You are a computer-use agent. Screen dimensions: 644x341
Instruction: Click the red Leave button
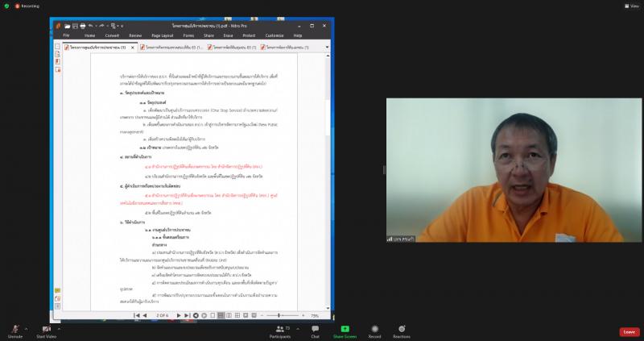click(630, 332)
